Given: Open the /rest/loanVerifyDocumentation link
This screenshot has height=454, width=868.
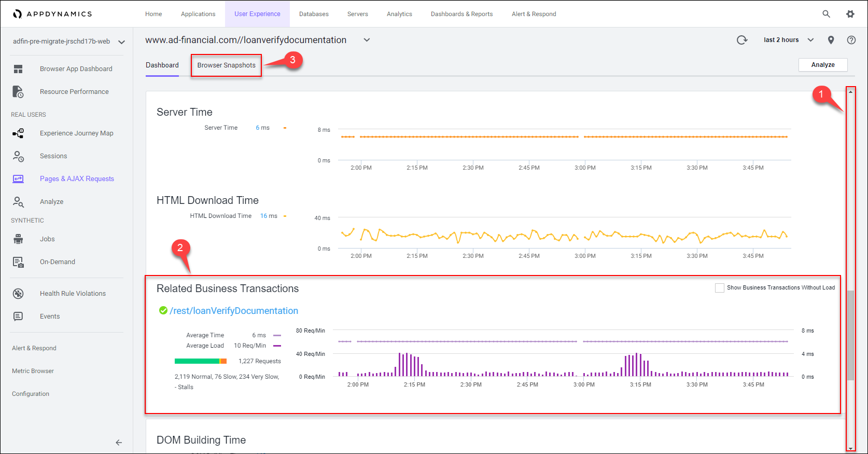Looking at the screenshot, I should tap(234, 311).
